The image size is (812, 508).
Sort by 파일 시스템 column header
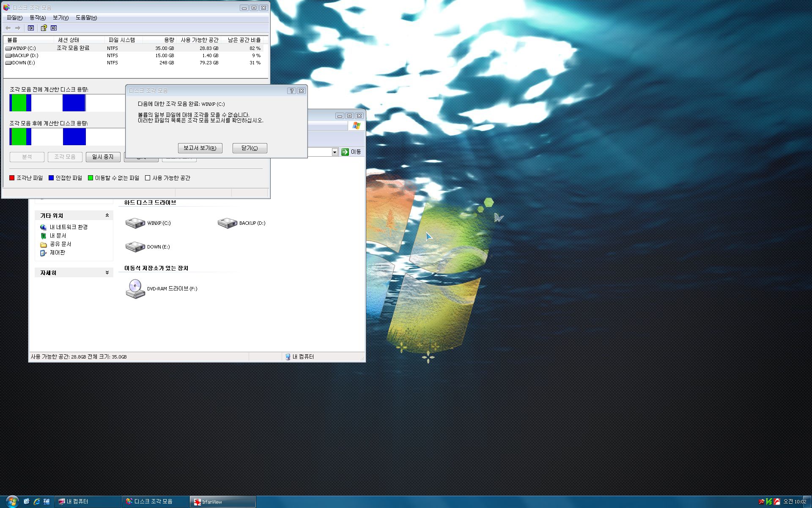[x=124, y=40]
